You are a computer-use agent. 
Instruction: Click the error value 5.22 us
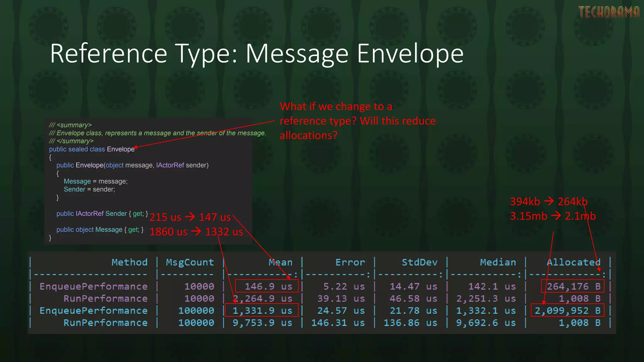[344, 287]
